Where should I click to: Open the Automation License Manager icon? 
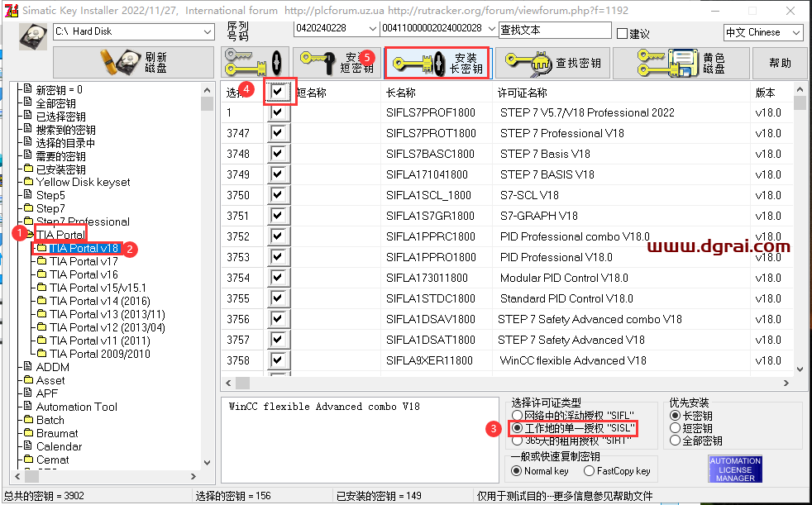click(735, 469)
